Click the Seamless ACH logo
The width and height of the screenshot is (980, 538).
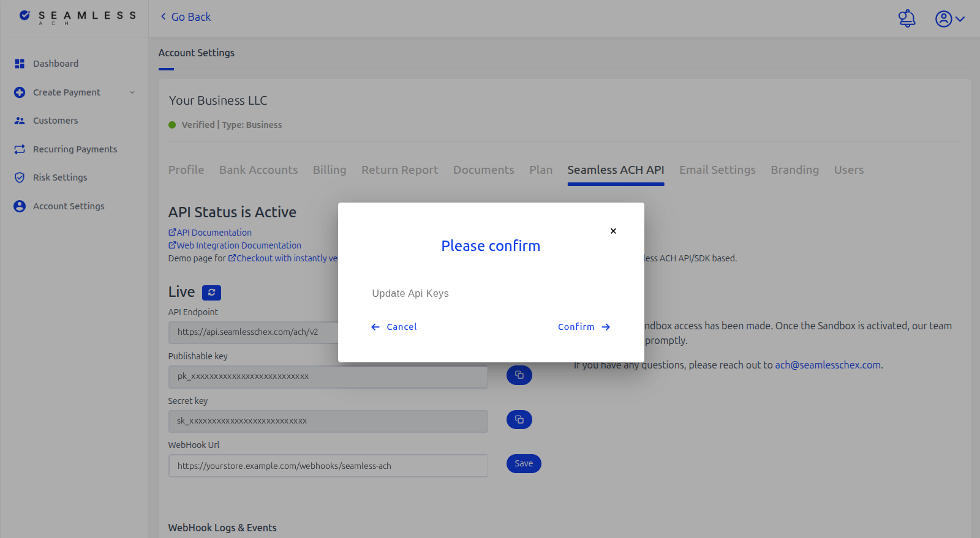[x=77, y=17]
